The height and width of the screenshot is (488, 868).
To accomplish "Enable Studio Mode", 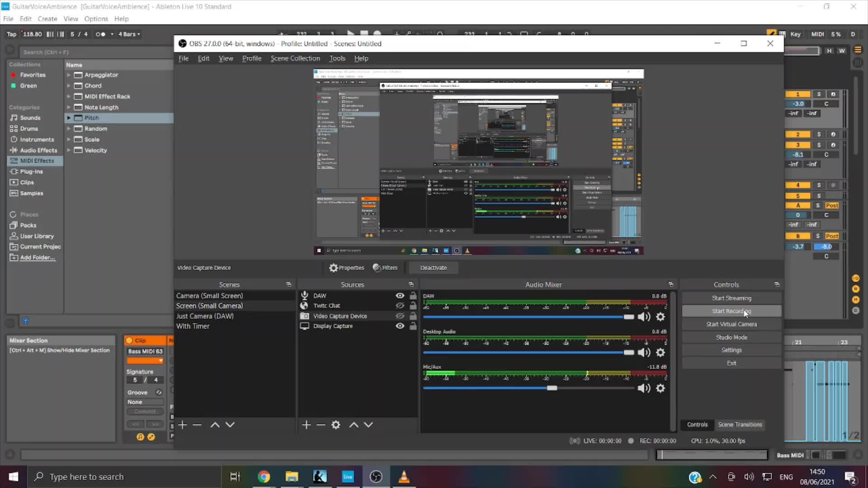I will [731, 337].
